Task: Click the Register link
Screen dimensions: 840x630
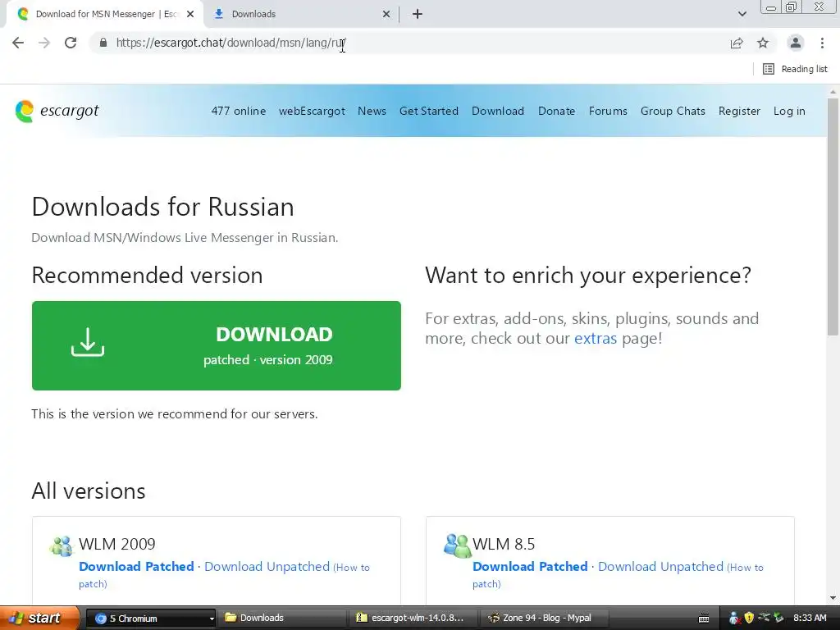Action: point(739,111)
